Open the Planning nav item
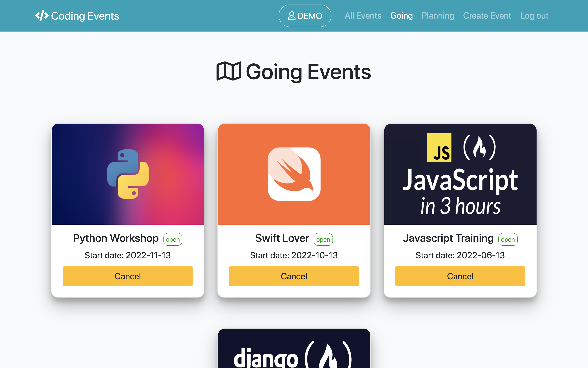This screenshot has height=368, width=588. point(438,16)
